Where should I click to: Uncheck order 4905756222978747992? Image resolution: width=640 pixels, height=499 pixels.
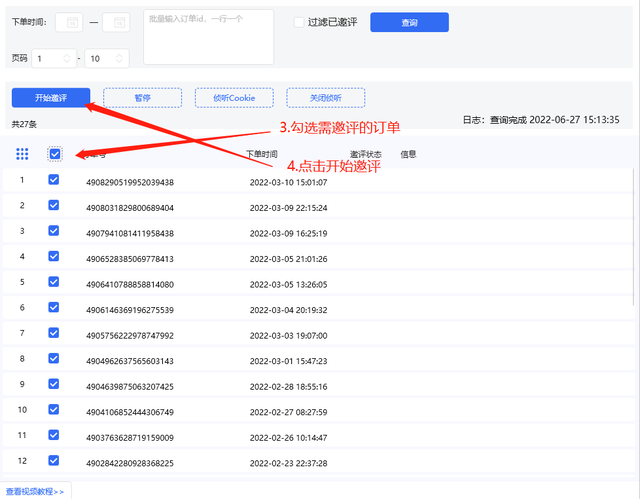point(53,333)
